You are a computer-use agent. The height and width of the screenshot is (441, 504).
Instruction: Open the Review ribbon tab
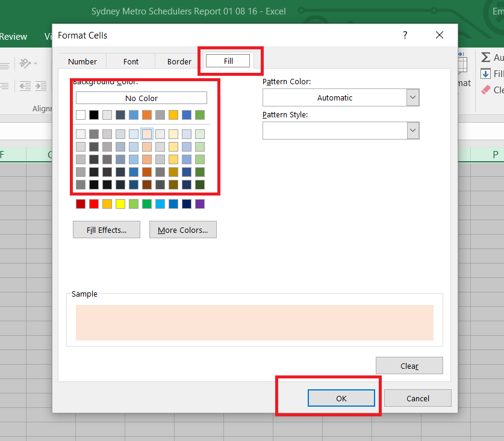(x=13, y=37)
